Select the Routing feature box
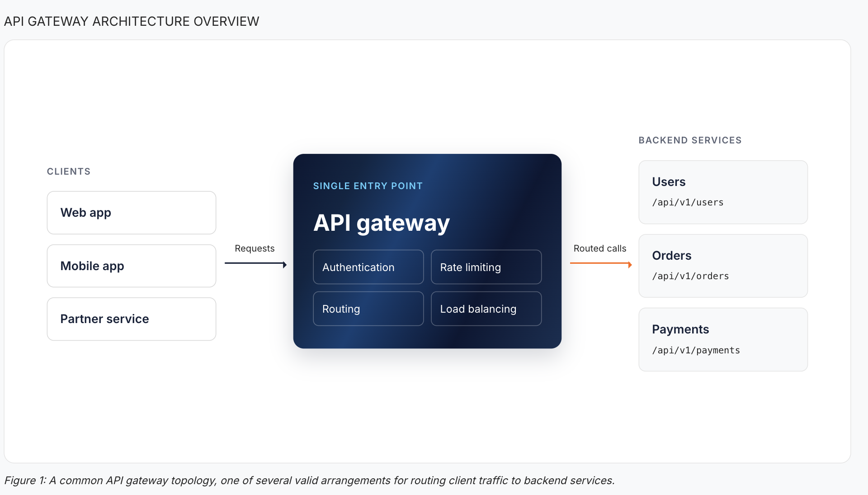 [368, 309]
